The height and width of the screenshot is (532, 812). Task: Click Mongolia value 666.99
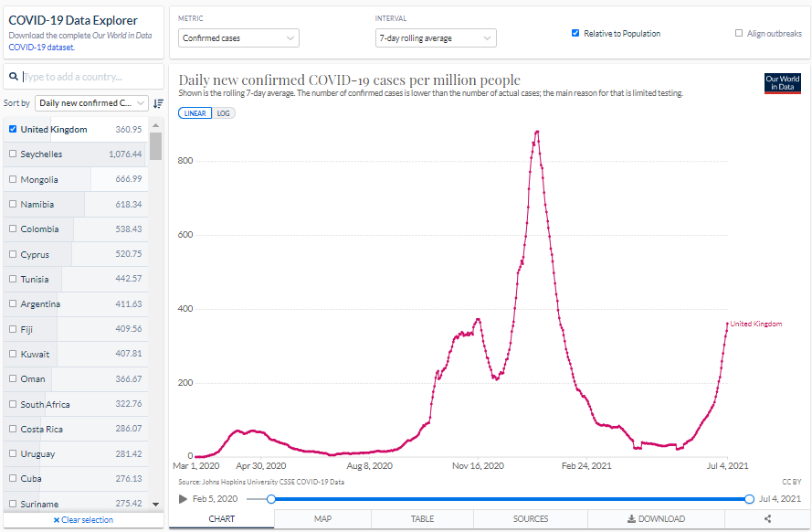[129, 179]
